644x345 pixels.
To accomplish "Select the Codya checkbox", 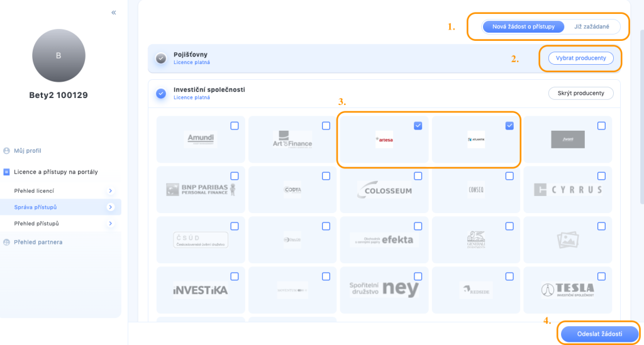I will click(x=326, y=176).
